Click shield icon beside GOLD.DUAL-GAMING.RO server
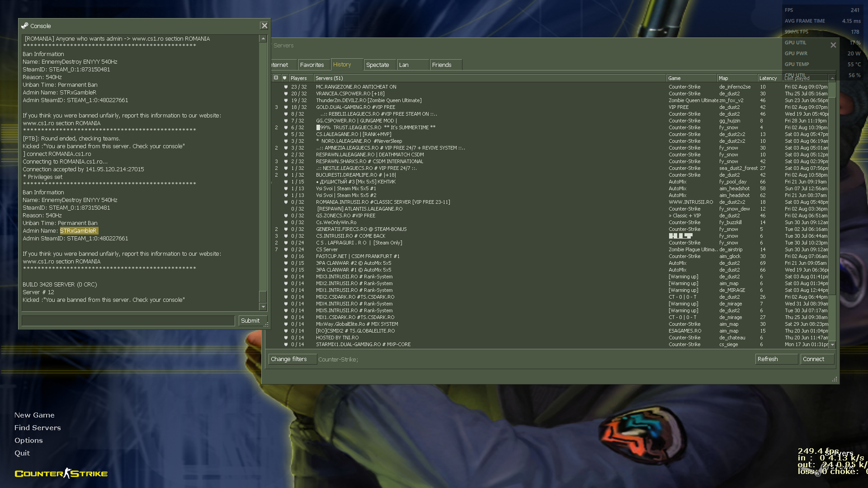Image resolution: width=868 pixels, height=488 pixels. coord(286,107)
